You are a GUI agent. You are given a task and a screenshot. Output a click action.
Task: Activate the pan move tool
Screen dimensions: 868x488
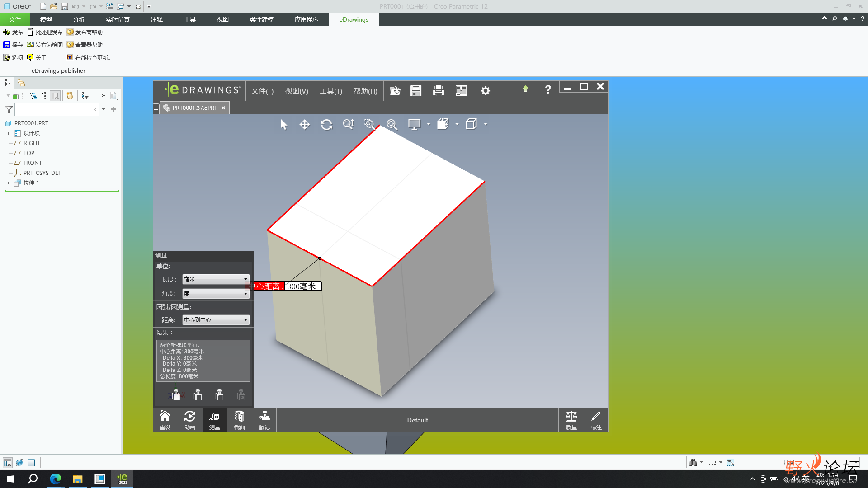click(x=305, y=124)
